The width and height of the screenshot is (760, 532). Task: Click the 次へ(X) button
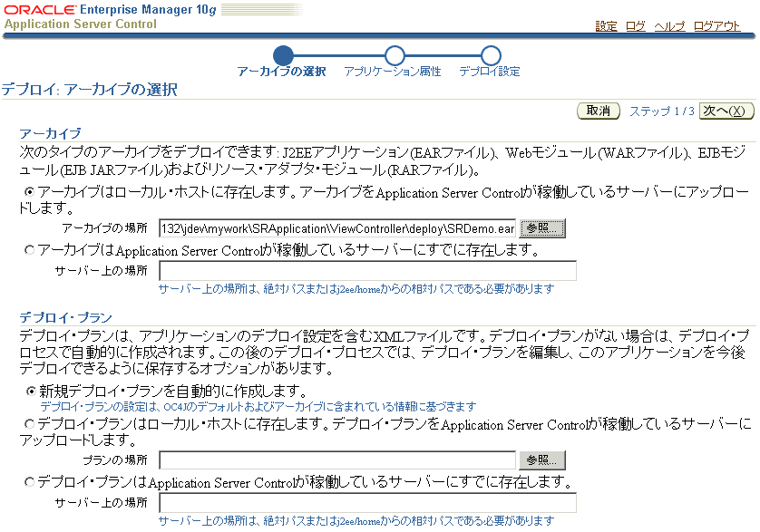[x=726, y=111]
